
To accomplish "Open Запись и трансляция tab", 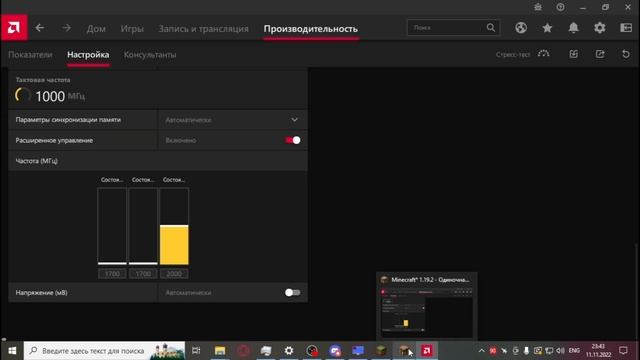I will [203, 29].
